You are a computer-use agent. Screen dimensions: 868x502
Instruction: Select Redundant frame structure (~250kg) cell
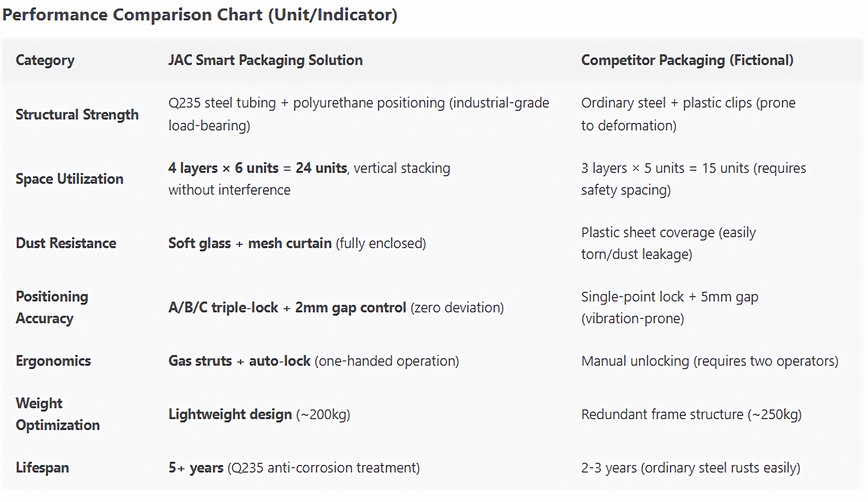pos(692,415)
